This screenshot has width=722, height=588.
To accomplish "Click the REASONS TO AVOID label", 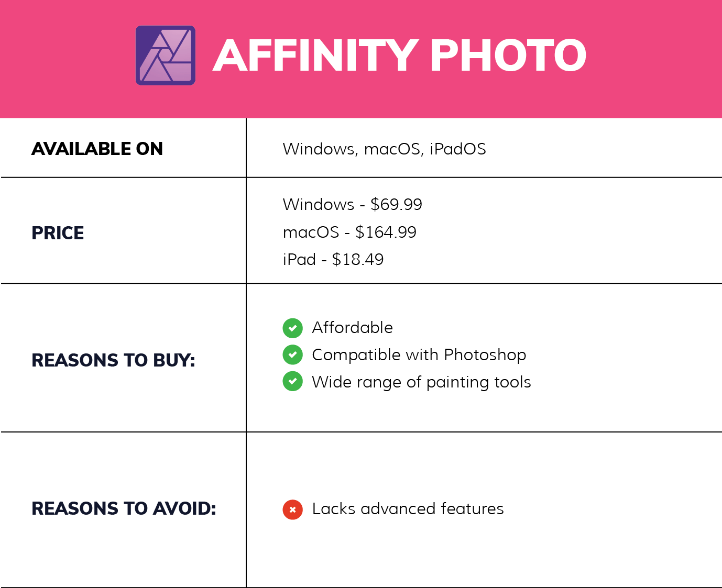I will pyautogui.click(x=124, y=508).
